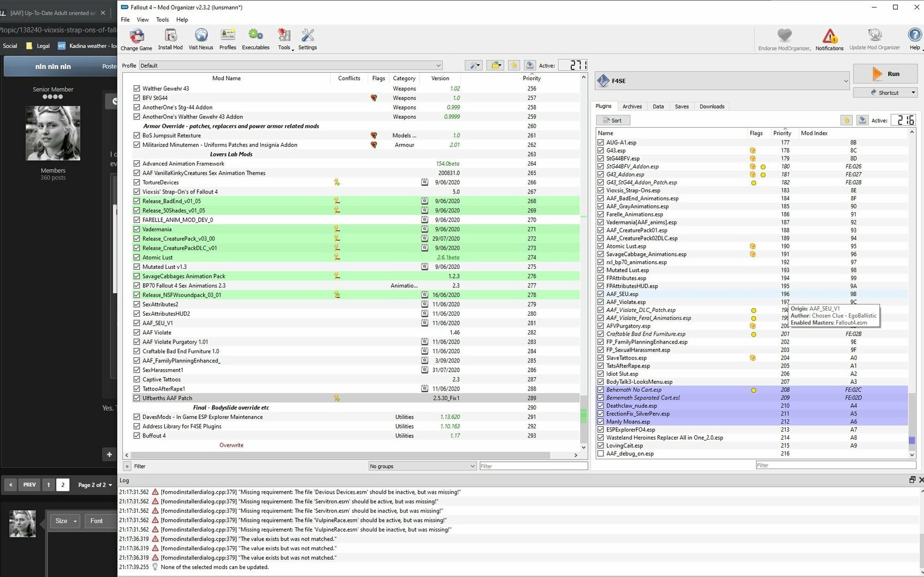Image resolution: width=924 pixels, height=577 pixels.
Task: Click the Endorse ModOrganizer heart icon
Action: (784, 36)
